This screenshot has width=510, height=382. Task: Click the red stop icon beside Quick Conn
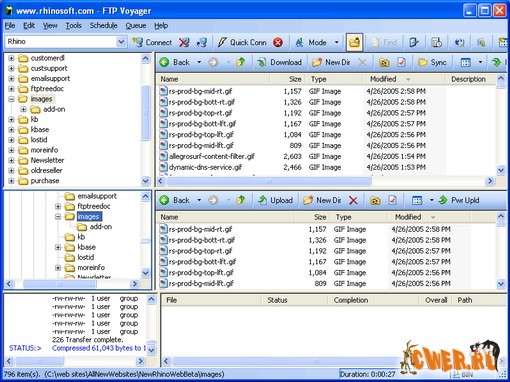coord(278,42)
